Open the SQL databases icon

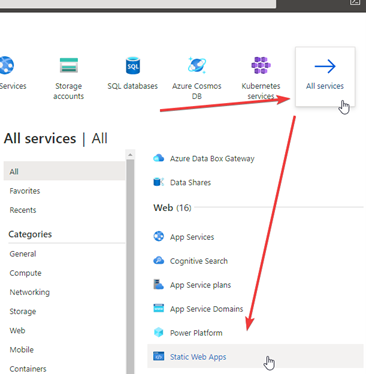coord(133,65)
